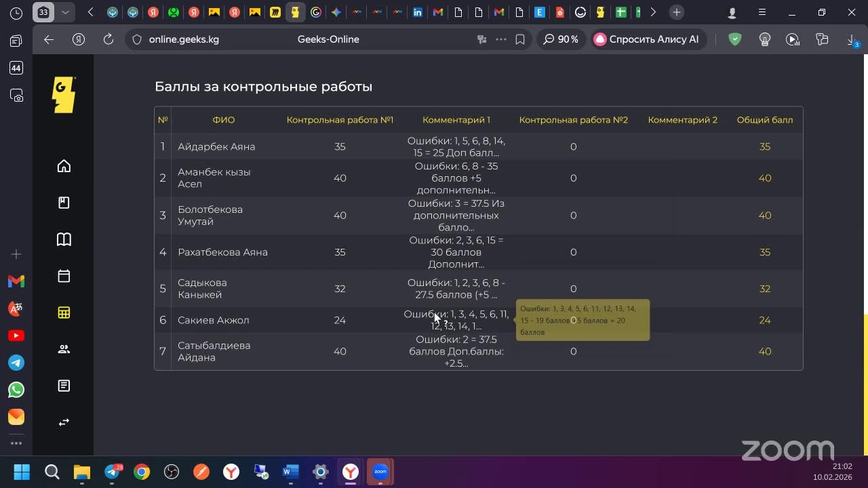The image size is (868, 488).
Task: Click the Спросить Алису AI button
Action: (647, 39)
